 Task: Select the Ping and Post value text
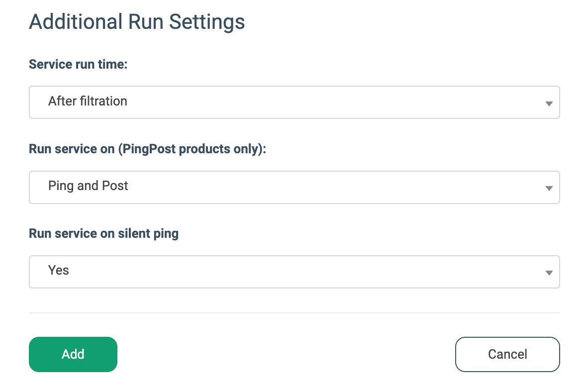coord(88,186)
